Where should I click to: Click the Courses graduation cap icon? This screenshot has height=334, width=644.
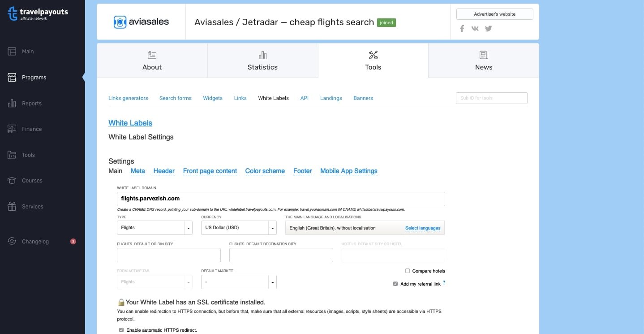12,181
